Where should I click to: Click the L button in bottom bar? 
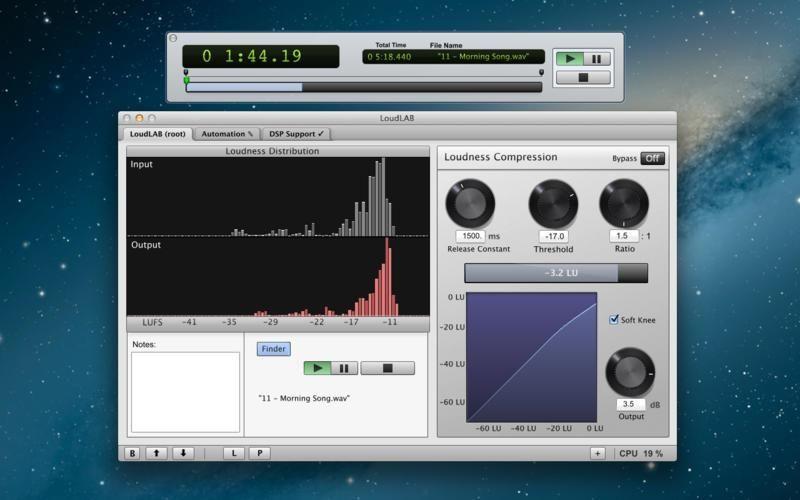click(x=234, y=453)
